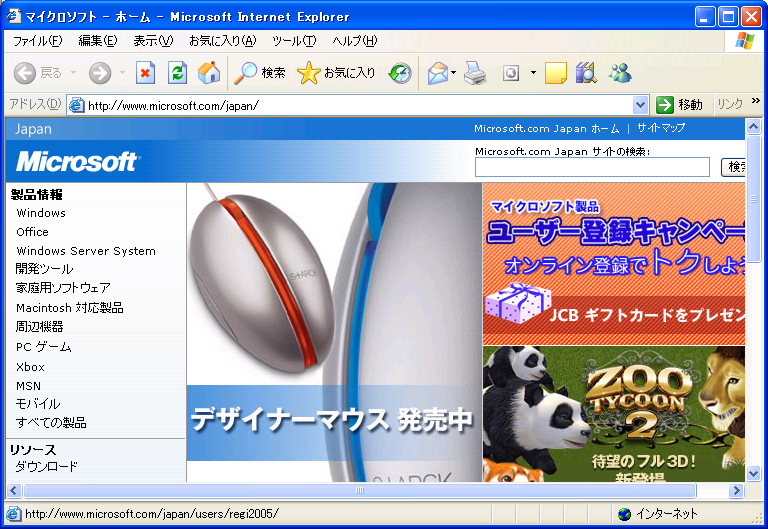Launch Messenger people icon

tap(620, 73)
